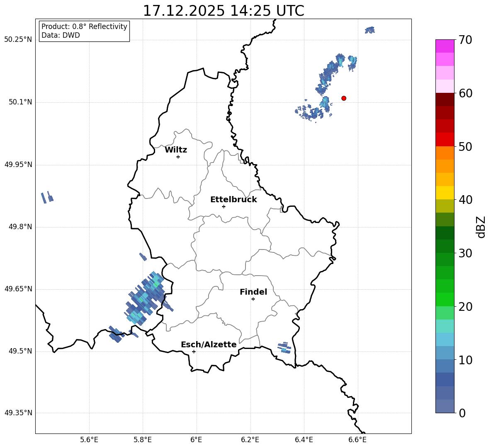
Task: Pick the orange colorbar segment below 50
Action: (x=445, y=153)
